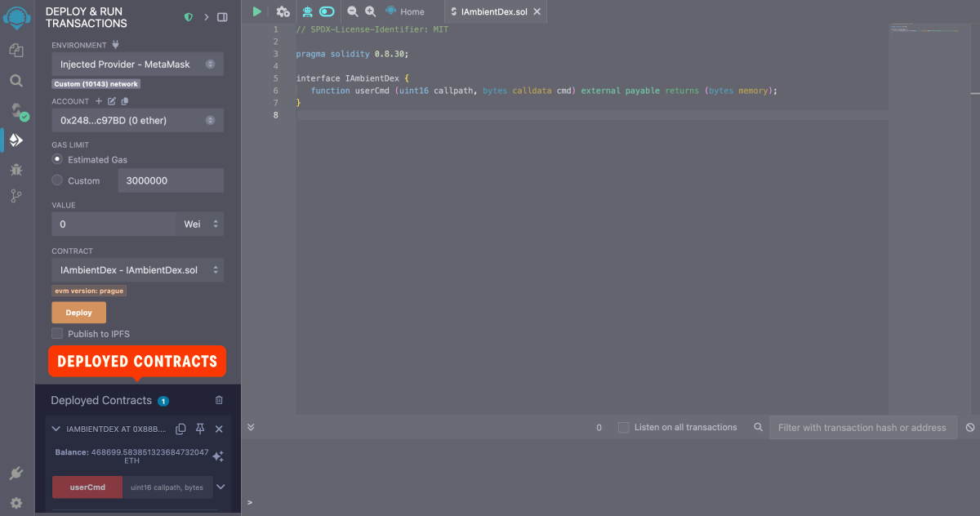This screenshot has height=516, width=980.
Task: Click the pragma solidity 0.8.30 line
Action: pos(352,53)
